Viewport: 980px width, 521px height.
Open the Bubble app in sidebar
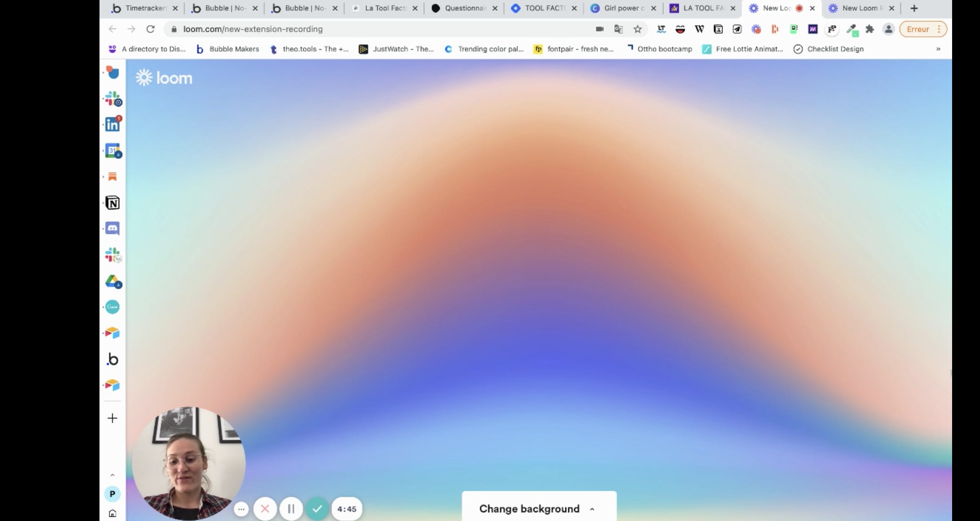pos(113,359)
